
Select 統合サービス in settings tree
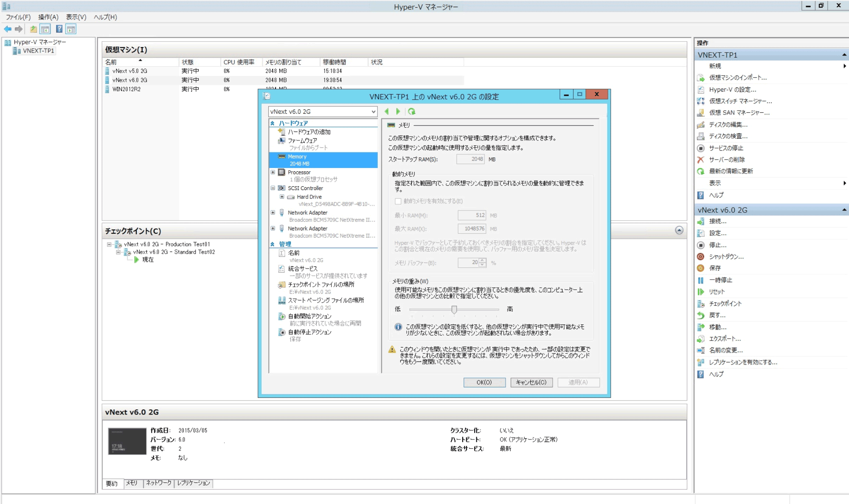click(303, 269)
